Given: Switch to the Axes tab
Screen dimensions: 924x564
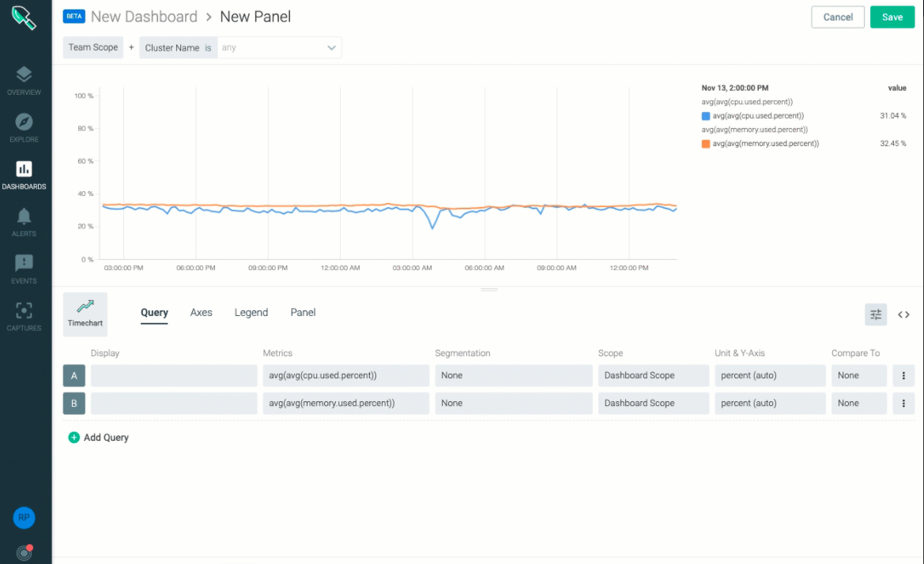Looking at the screenshot, I should click(x=201, y=313).
